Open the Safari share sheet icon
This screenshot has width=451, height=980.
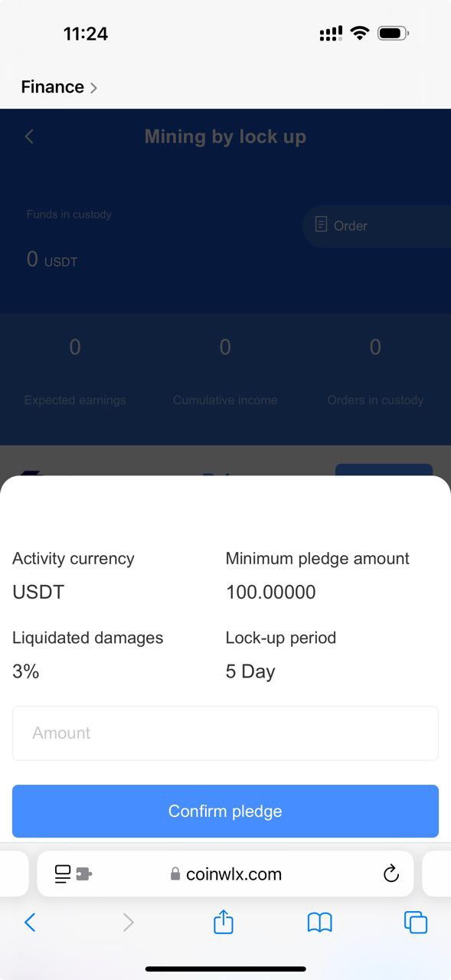click(223, 921)
